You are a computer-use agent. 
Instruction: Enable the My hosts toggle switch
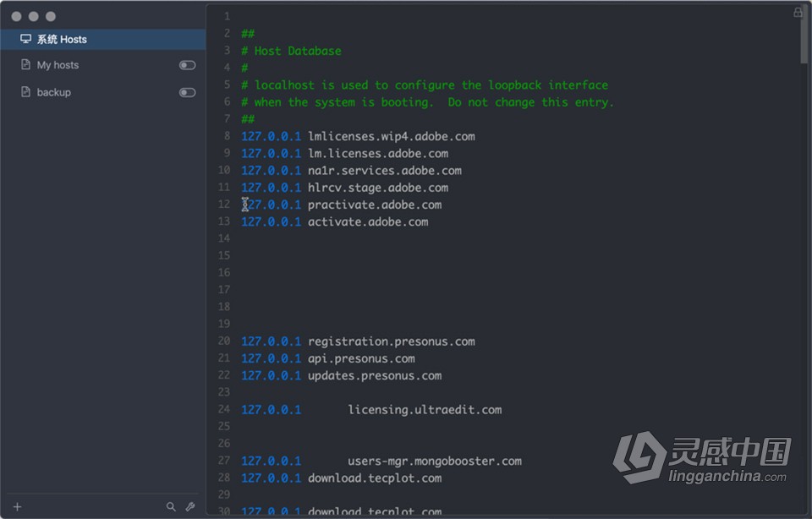(187, 65)
